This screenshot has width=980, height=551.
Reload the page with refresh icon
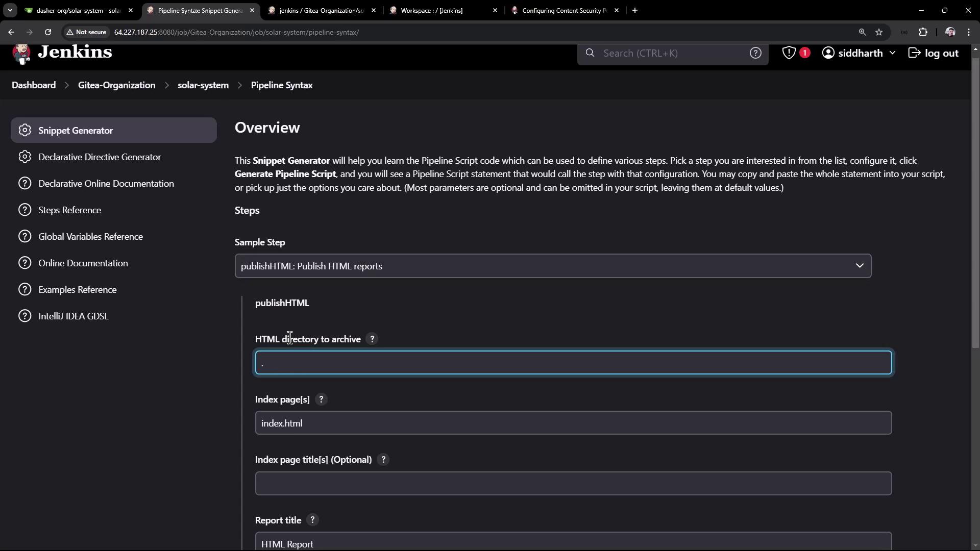pyautogui.click(x=48, y=32)
